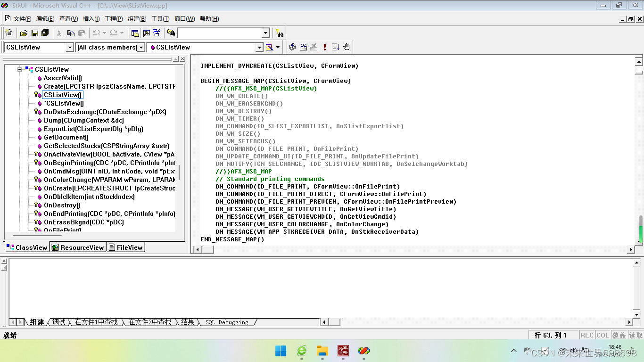The height and width of the screenshot is (362, 644).
Task: Click the WizardBar actions wand icon
Action: tap(270, 47)
